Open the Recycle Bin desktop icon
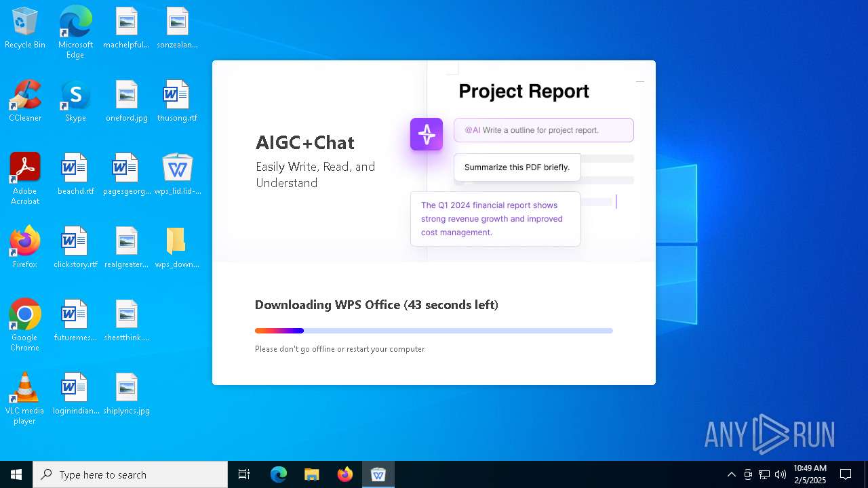868x488 pixels. (x=25, y=28)
